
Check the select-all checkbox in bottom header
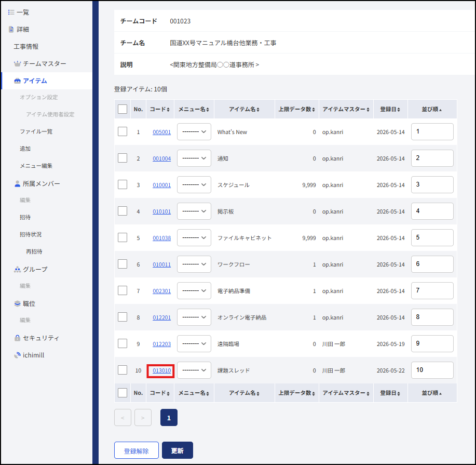123,393
